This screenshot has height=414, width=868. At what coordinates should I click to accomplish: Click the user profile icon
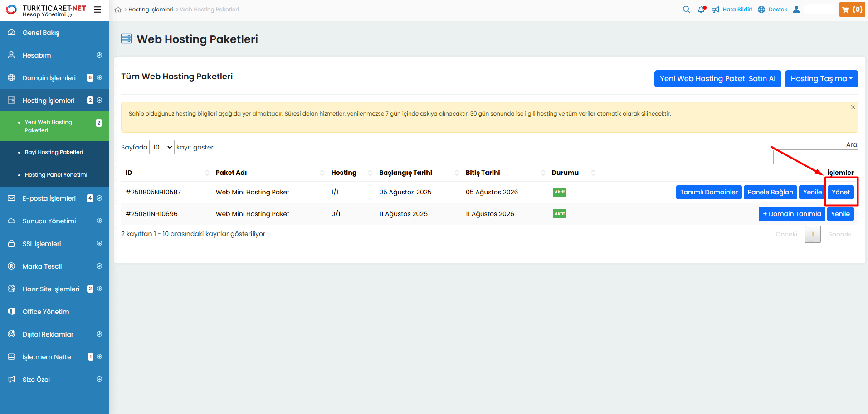tap(796, 10)
